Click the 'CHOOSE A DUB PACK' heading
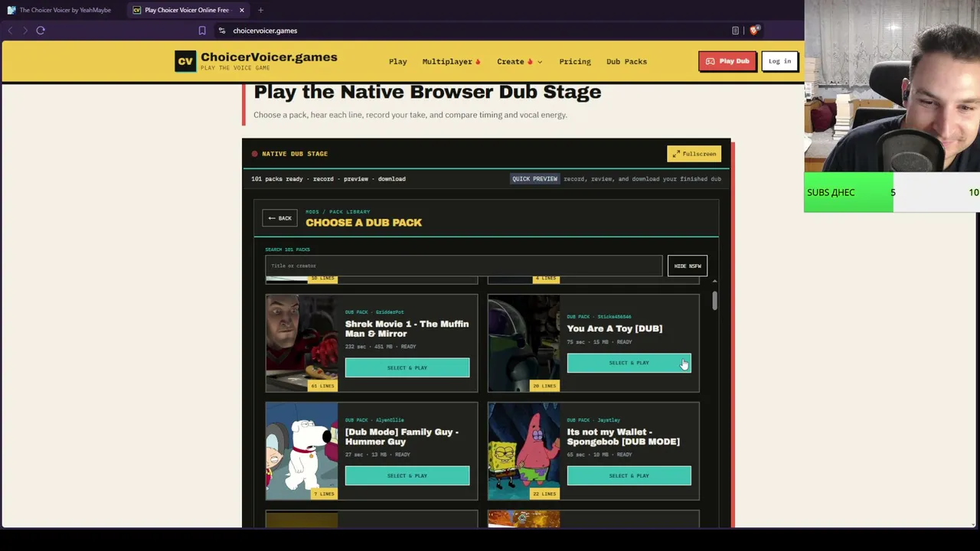980x551 pixels. (364, 223)
